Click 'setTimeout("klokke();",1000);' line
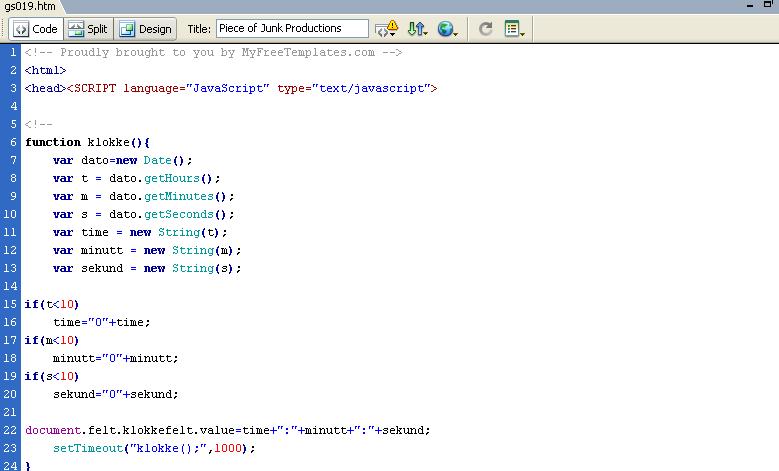This screenshot has width=779, height=471. [154, 448]
